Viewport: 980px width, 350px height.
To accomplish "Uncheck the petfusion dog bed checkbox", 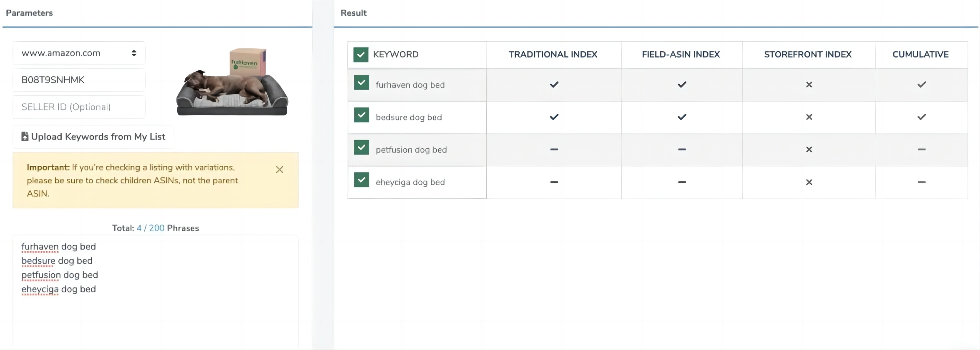I will 362,147.
